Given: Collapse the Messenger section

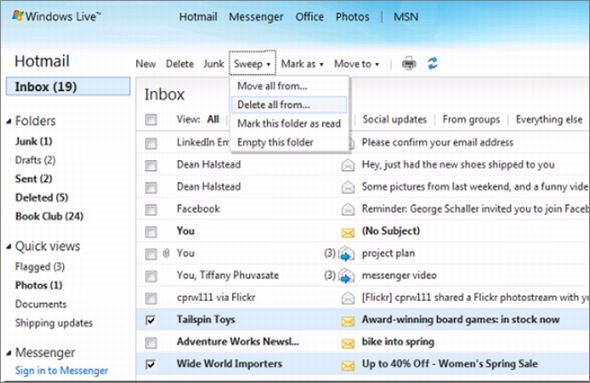Looking at the screenshot, I should click(9, 353).
